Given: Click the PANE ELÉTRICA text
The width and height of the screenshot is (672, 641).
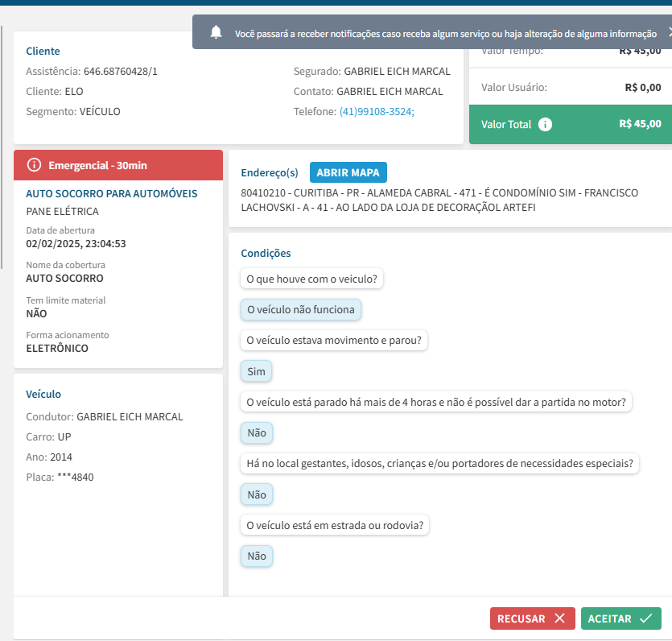Looking at the screenshot, I should 62,211.
